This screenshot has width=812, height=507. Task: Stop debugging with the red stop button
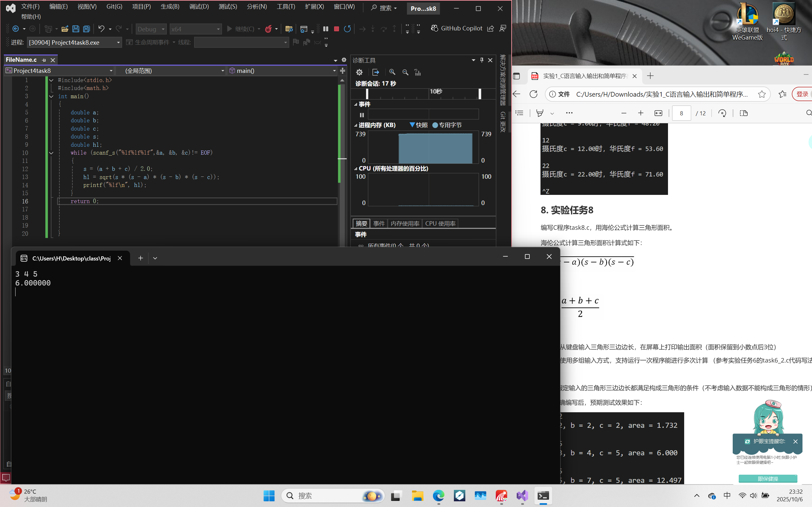click(x=336, y=29)
